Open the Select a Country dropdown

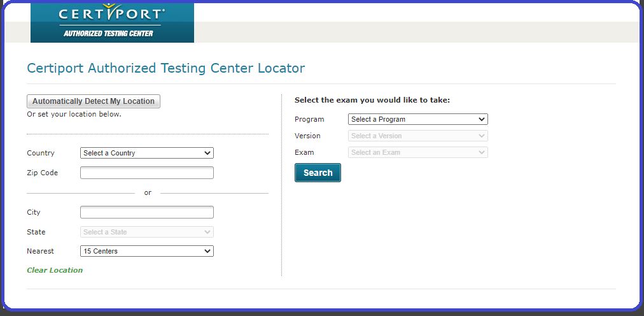[147, 153]
